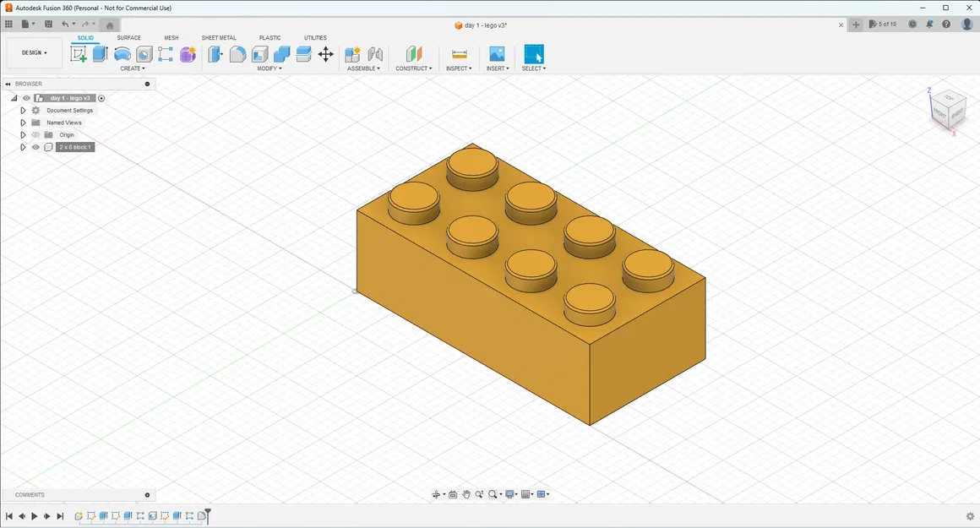Select the Fillet tool
Image resolution: width=980 pixels, height=528 pixels.
pyautogui.click(x=237, y=54)
